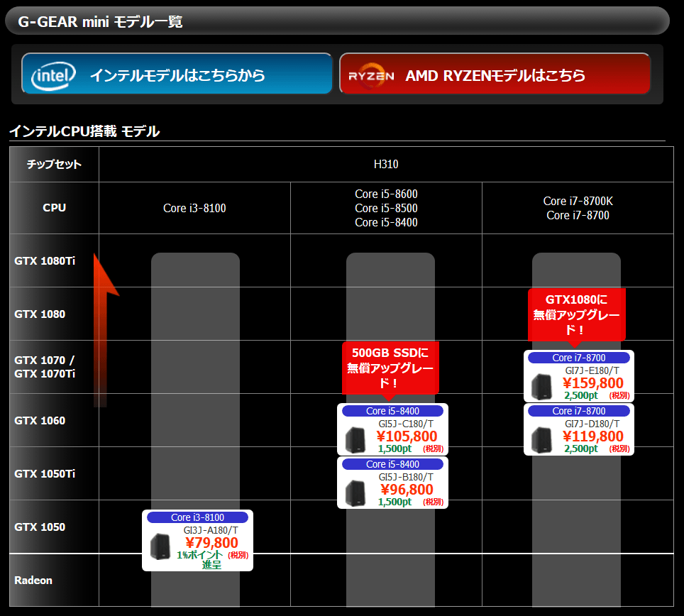Click the CPU row header

tap(54, 208)
